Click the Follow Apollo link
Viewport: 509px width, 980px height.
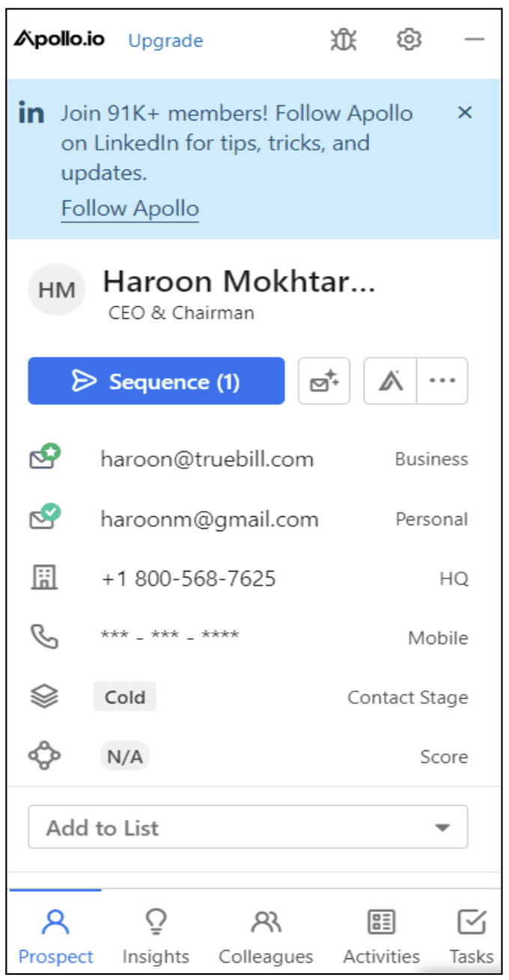click(x=130, y=208)
